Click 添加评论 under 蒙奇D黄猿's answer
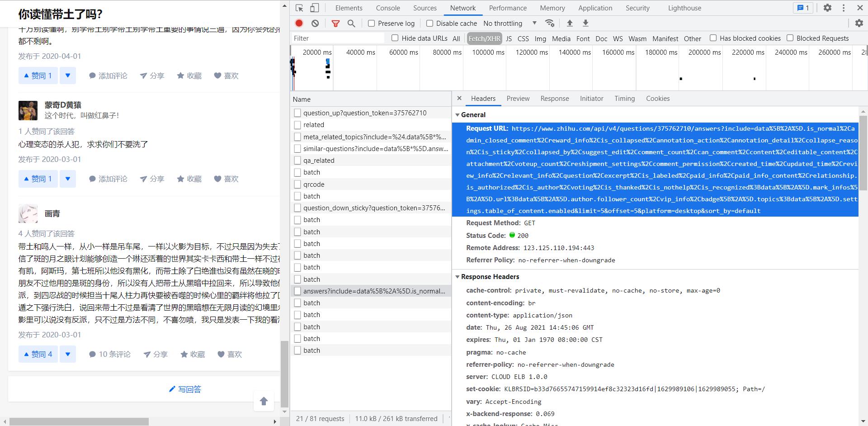868x426 pixels. click(x=108, y=179)
